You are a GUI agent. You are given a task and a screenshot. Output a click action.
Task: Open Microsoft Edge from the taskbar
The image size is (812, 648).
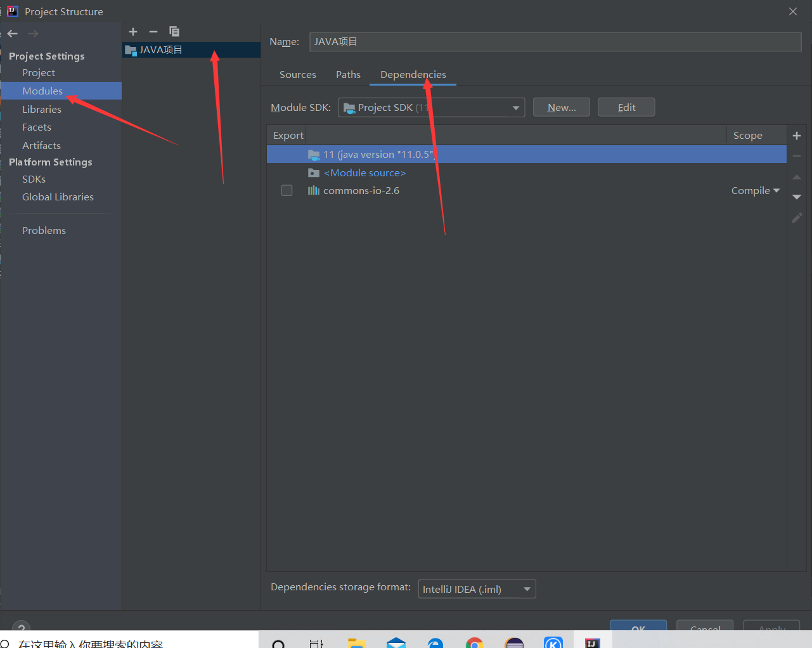coord(435,642)
